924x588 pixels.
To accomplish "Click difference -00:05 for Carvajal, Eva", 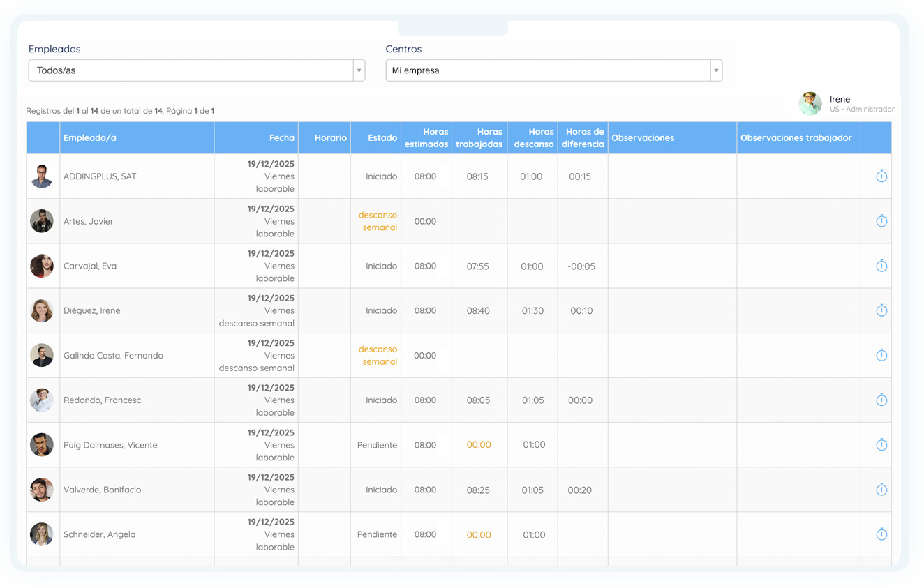I will (581, 266).
